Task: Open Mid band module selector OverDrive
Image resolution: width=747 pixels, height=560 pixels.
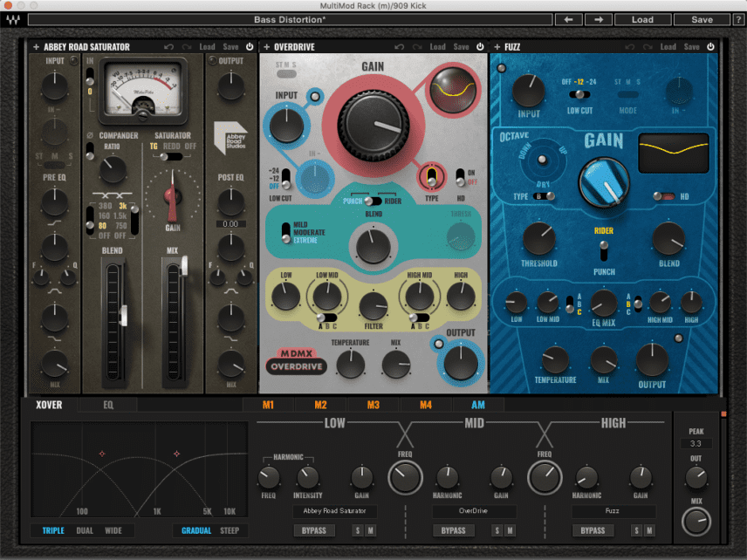Action: click(x=474, y=511)
